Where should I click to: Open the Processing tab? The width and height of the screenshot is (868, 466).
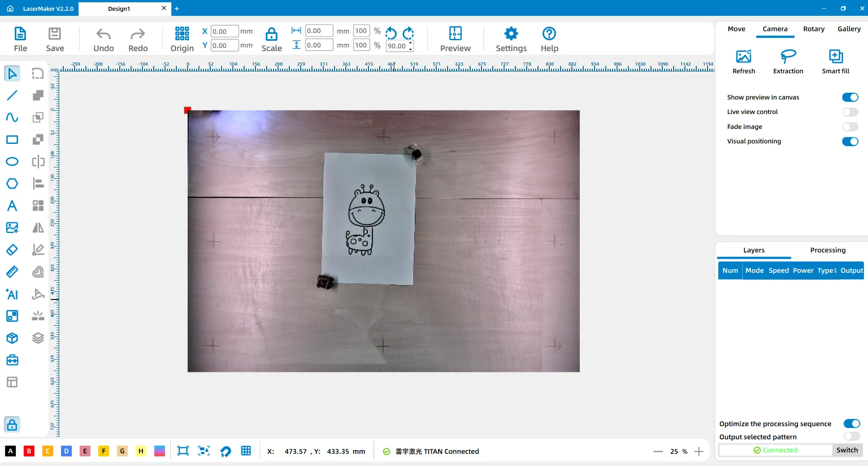click(x=827, y=250)
